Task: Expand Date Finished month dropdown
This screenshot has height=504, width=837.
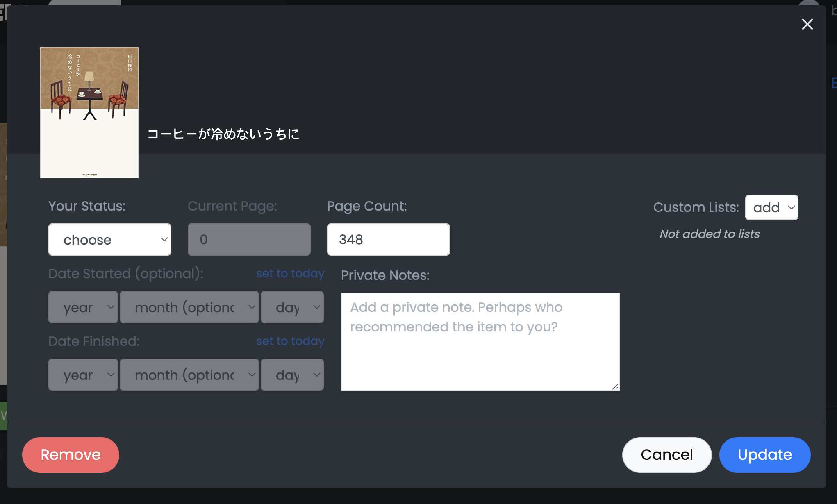Action: [189, 375]
